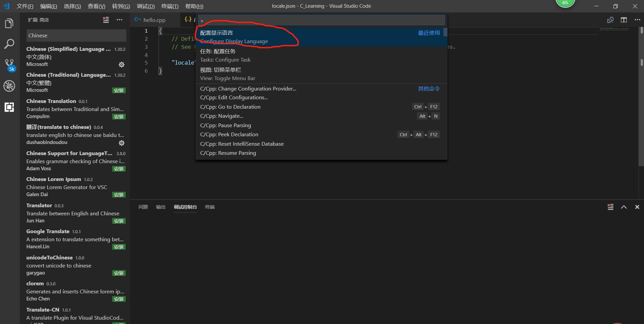Close the bottom panel
The image size is (644, 324).
tap(637, 207)
